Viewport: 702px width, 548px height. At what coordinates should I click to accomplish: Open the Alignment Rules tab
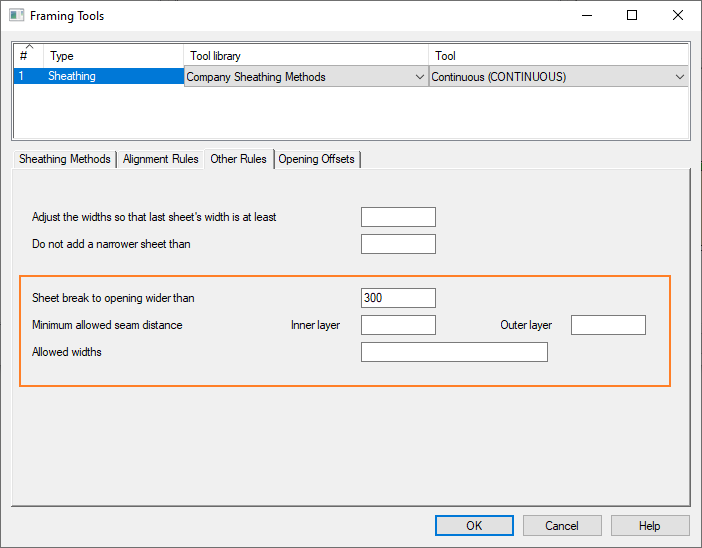point(160,159)
